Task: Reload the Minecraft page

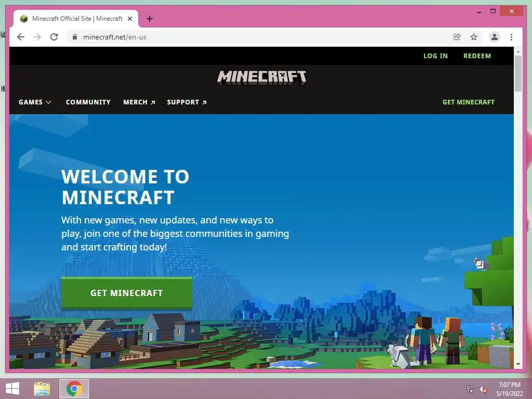Action: pyautogui.click(x=54, y=37)
